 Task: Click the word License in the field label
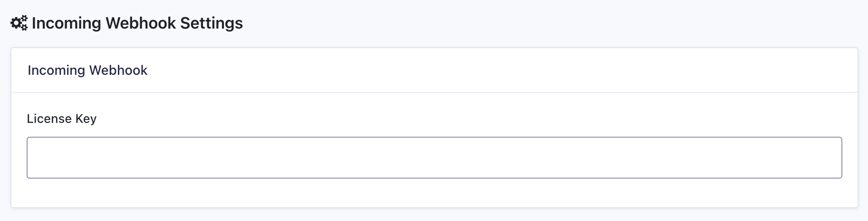pyautogui.click(x=49, y=119)
